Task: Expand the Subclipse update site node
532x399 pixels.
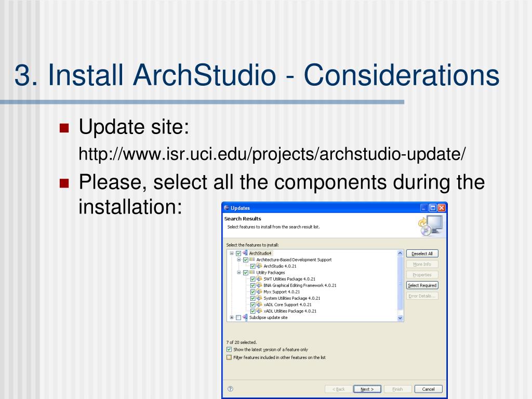Action: [x=231, y=317]
